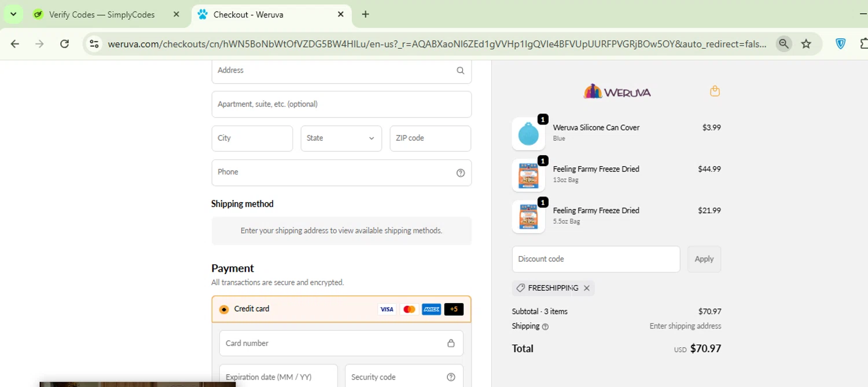Click the ZIP code field

(431, 138)
